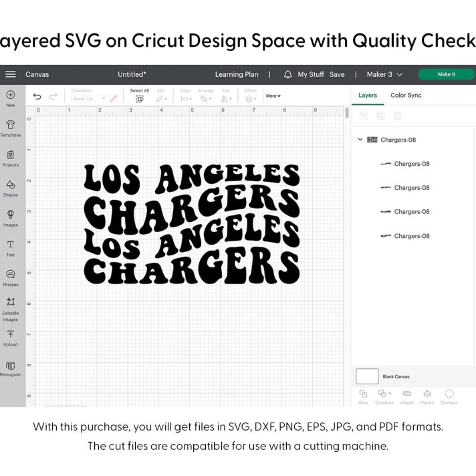Click the Redo arrow

click(x=53, y=96)
